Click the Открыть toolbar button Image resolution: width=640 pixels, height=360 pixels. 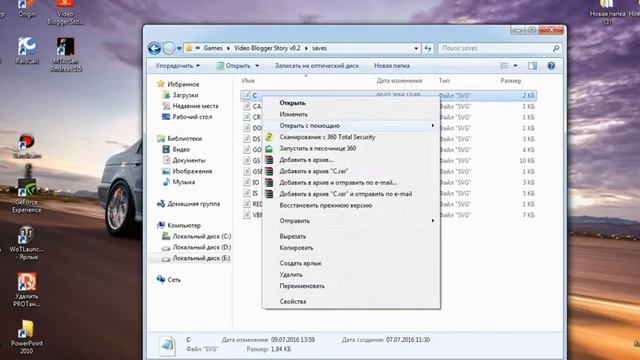233,66
